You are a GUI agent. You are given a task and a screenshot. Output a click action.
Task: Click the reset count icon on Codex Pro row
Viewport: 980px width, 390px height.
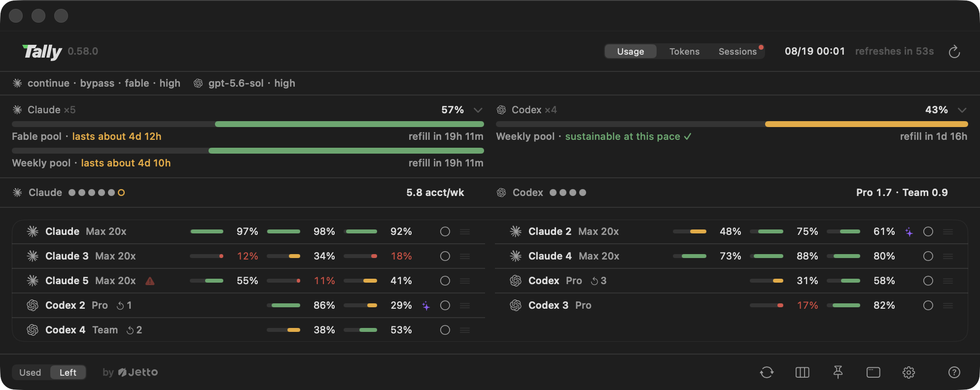595,281
